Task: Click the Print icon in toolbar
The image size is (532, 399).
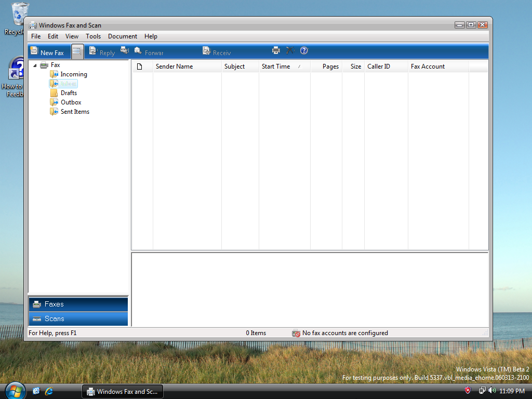Action: (x=276, y=50)
